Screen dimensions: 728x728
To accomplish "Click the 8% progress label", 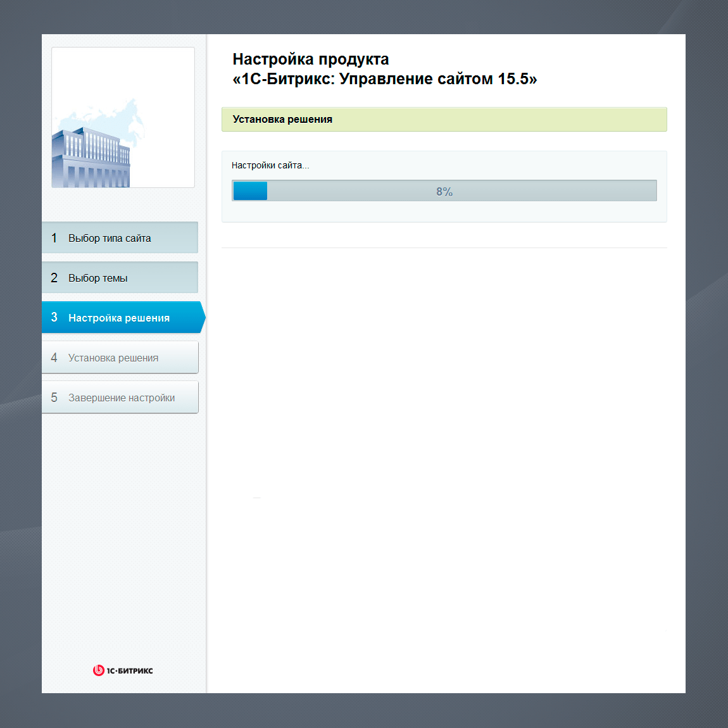I will 444,192.
